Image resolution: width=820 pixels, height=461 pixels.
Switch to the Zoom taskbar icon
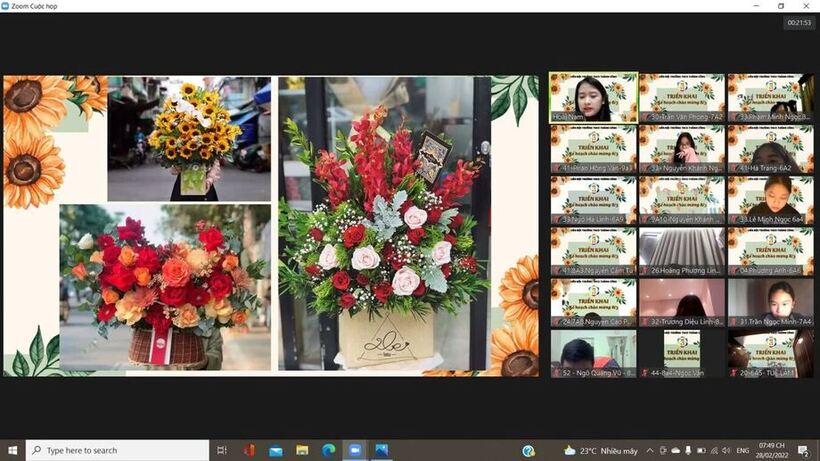(x=354, y=450)
